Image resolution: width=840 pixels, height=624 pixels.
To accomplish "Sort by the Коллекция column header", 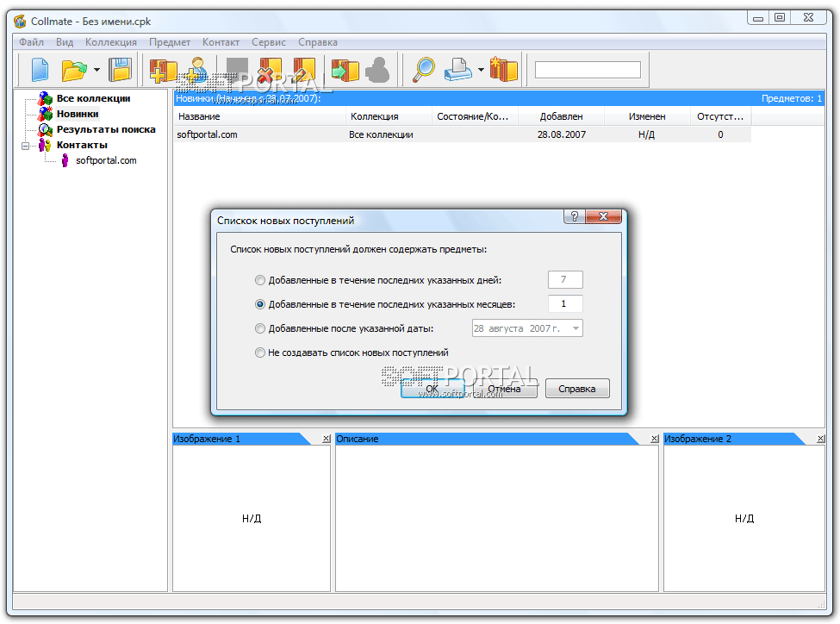I will [x=389, y=116].
